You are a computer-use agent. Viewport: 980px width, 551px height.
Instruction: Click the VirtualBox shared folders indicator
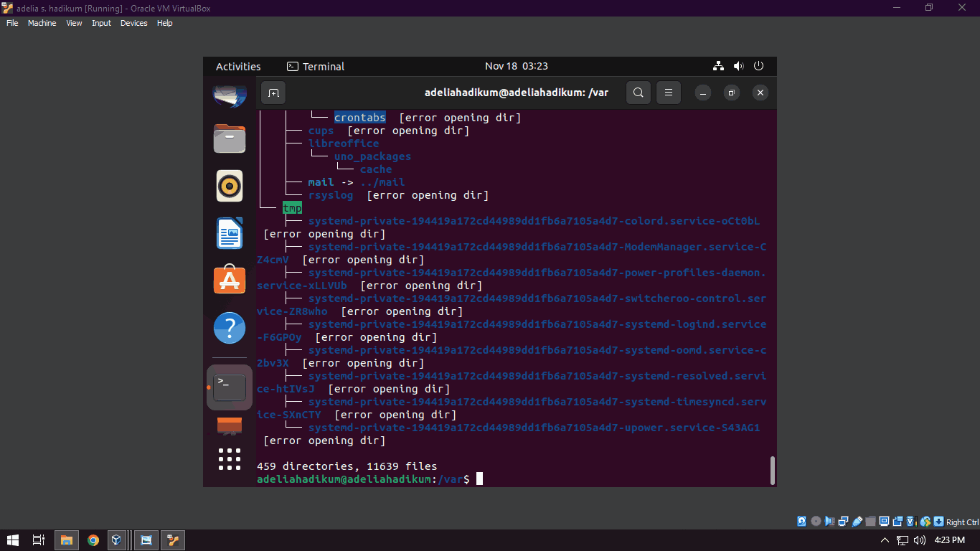pyautogui.click(x=870, y=522)
